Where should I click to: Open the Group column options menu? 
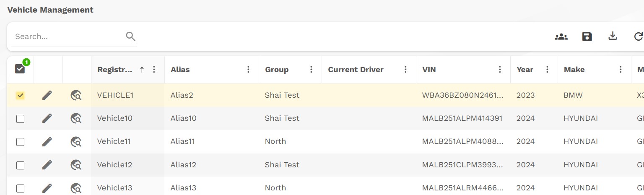click(311, 70)
